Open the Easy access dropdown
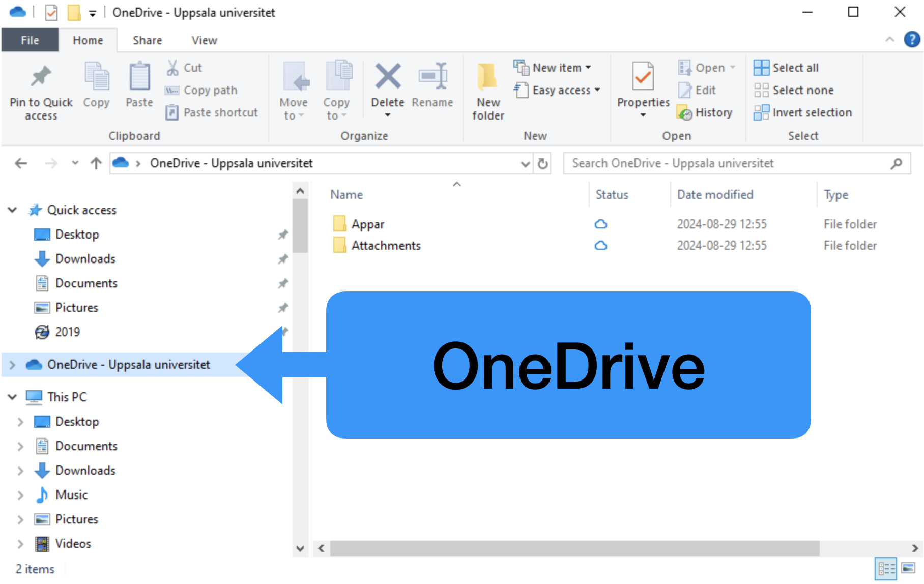This screenshot has height=584, width=924. 557,90
